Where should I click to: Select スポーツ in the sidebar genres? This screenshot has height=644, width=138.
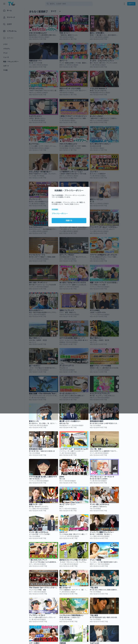coord(6,66)
